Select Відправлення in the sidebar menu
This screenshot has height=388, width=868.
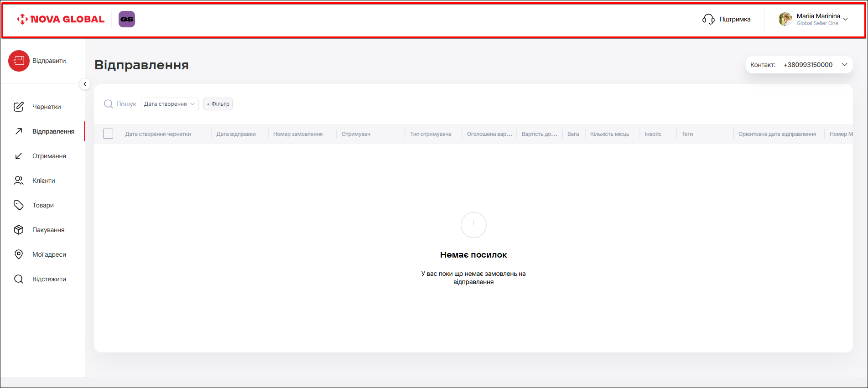point(53,131)
